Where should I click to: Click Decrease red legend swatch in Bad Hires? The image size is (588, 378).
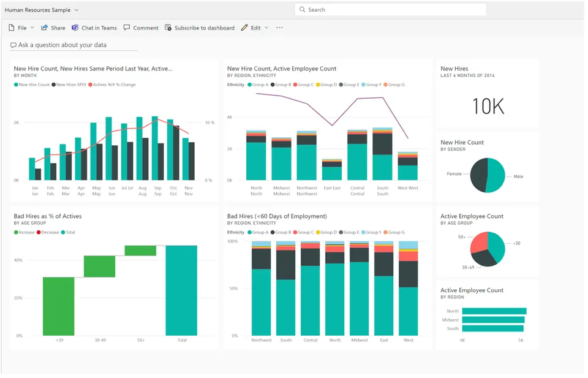point(39,233)
